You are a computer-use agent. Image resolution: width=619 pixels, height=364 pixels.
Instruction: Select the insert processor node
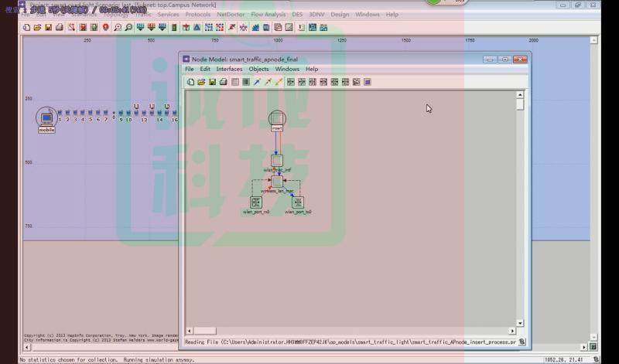pos(277,118)
